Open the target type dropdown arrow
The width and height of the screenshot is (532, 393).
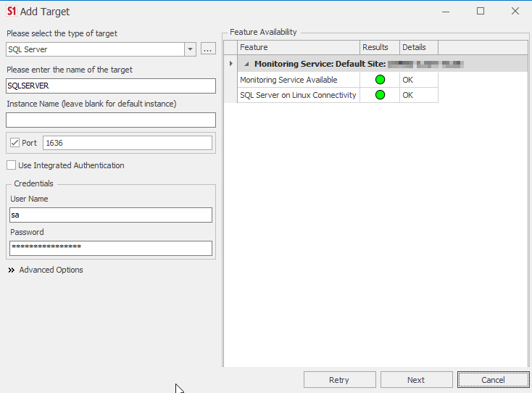pos(191,49)
